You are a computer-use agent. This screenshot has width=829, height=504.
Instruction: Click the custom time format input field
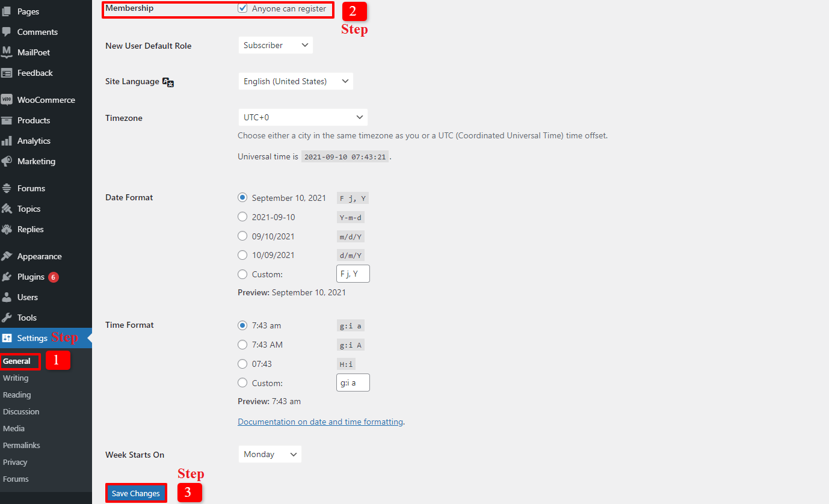(353, 383)
